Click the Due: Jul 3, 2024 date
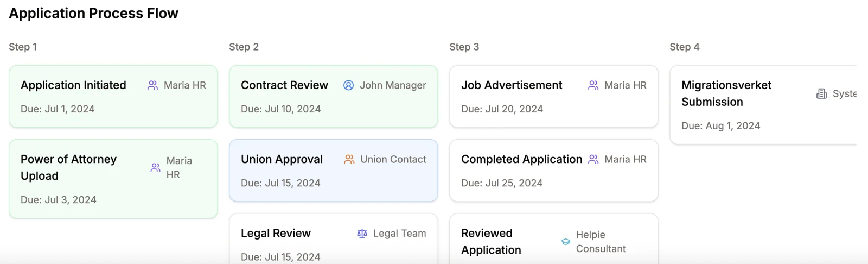This screenshot has height=264, width=868. click(59, 200)
